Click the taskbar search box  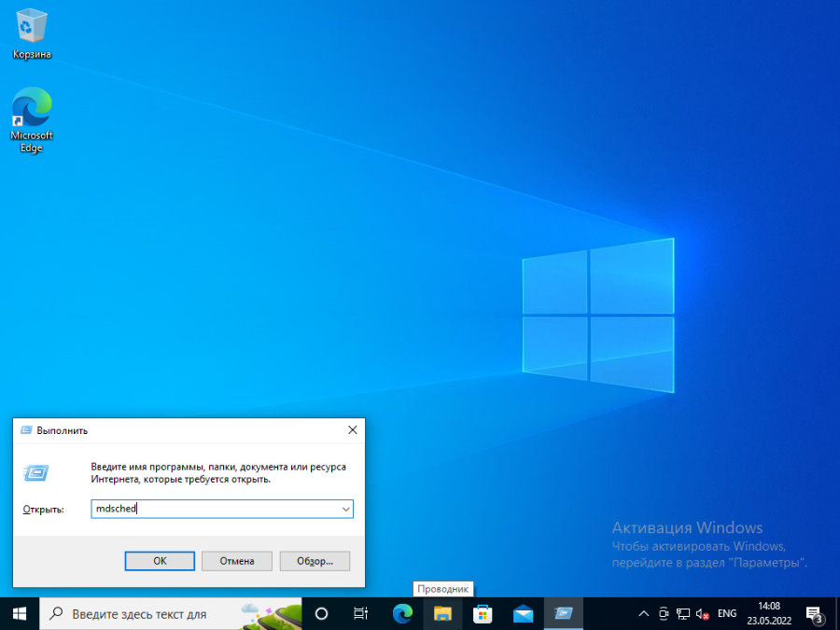coord(171,614)
